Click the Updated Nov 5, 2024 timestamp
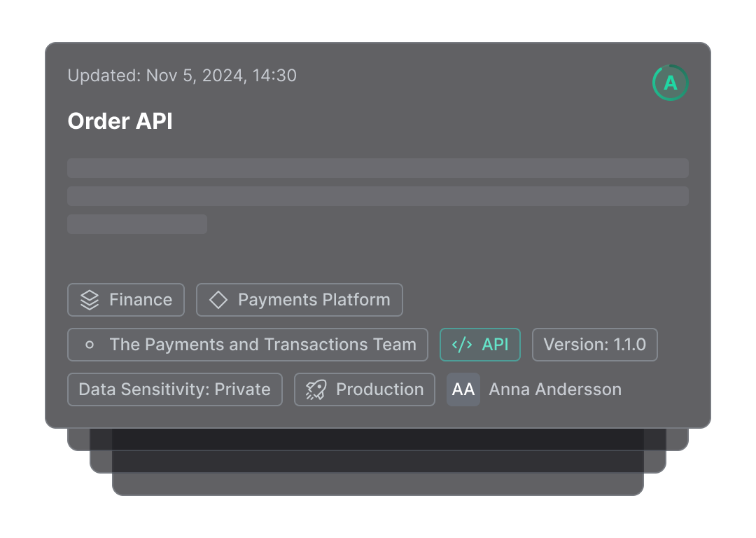The height and width of the screenshot is (538, 756). coord(182,75)
